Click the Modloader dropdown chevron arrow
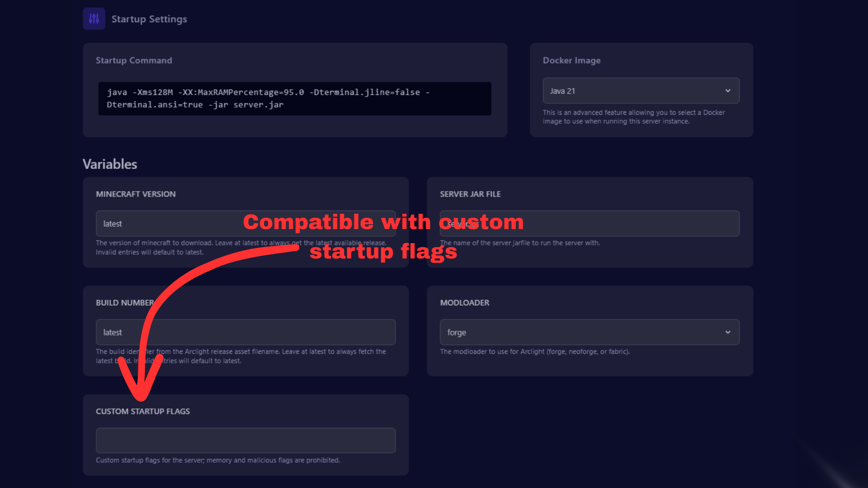Image resolution: width=868 pixels, height=488 pixels. [x=728, y=332]
